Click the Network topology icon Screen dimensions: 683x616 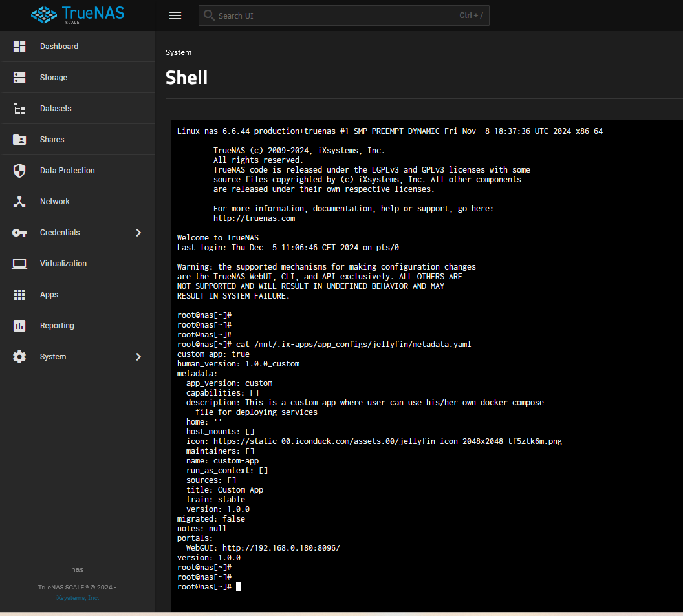coord(19,202)
